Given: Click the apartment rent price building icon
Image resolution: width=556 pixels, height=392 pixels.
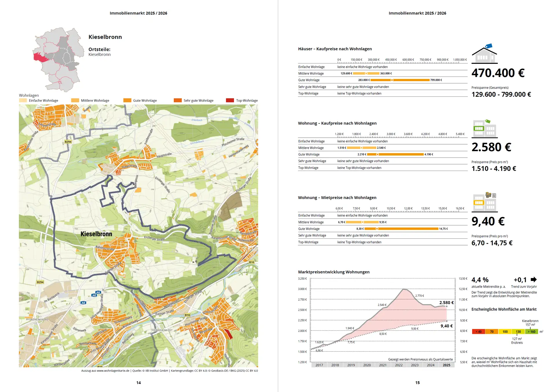Looking at the screenshot, I should coord(484,203).
